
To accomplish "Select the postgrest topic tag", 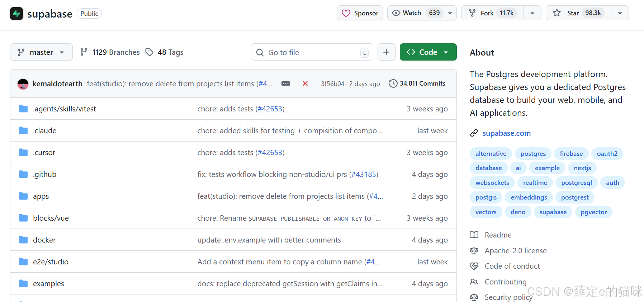I will pos(575,197).
